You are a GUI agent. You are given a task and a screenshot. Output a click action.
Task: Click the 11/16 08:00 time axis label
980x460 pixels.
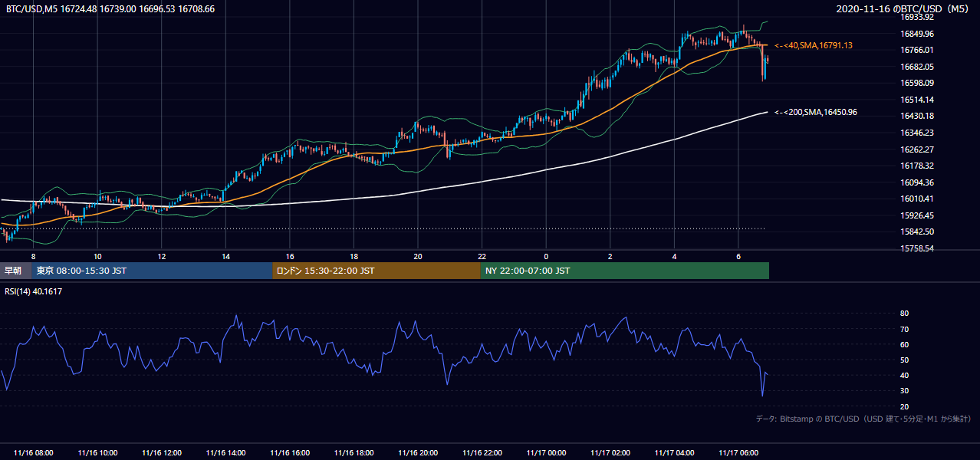click(33, 453)
